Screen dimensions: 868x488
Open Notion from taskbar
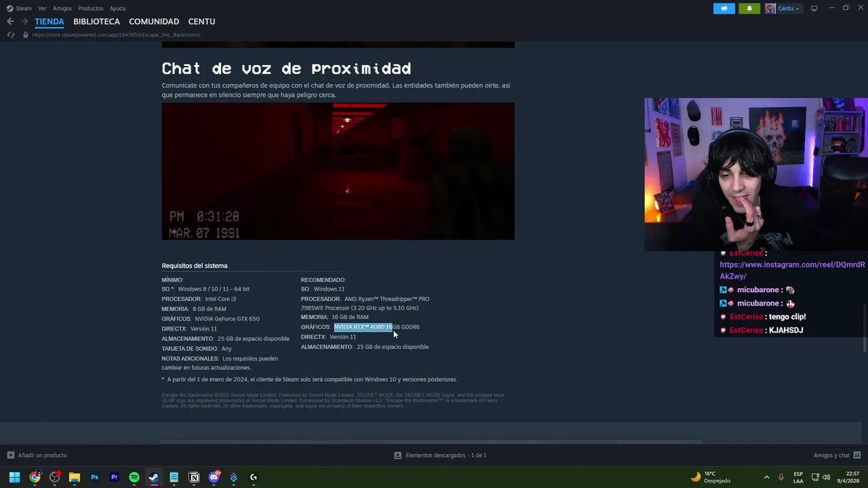(194, 477)
